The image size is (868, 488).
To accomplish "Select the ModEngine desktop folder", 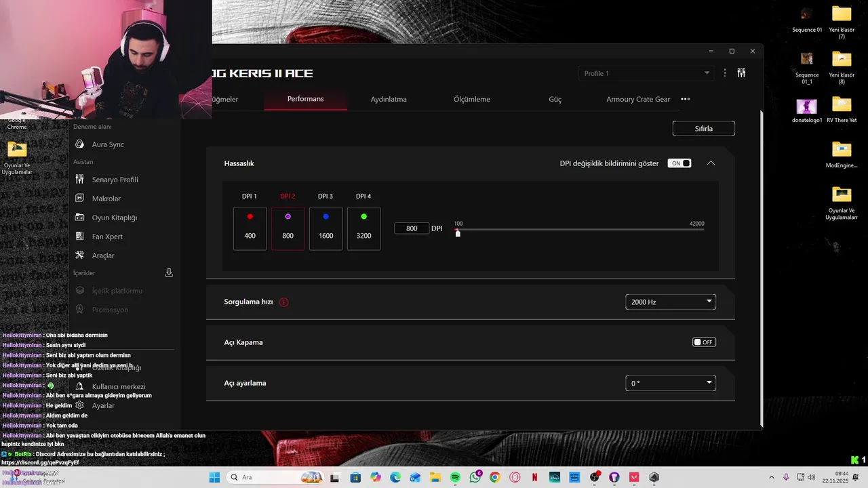I will 842,155.
